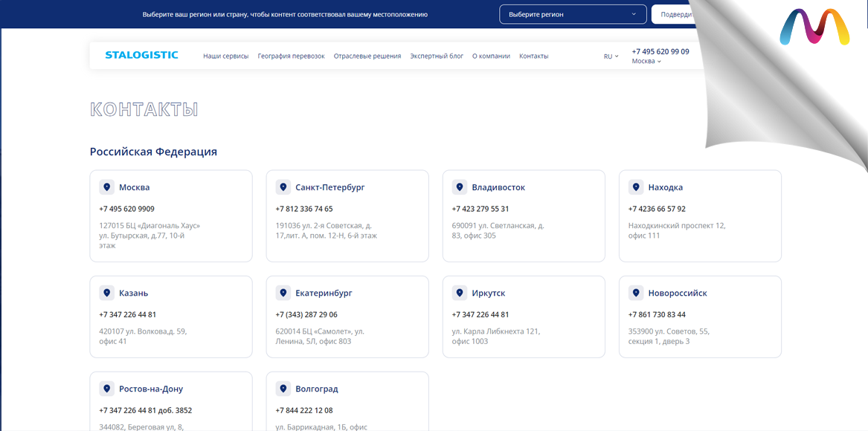
Task: Select the Владивосток city heading
Action: [499, 187]
